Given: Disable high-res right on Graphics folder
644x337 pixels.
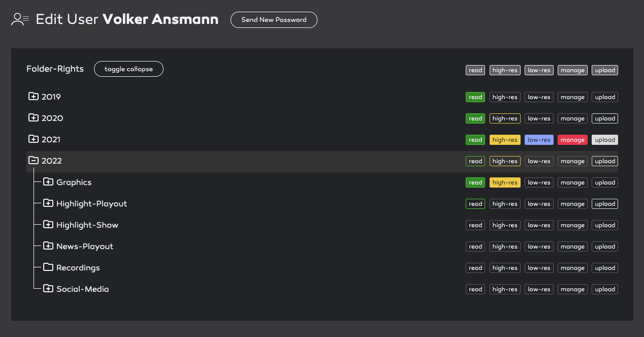Looking at the screenshot, I should [x=505, y=182].
